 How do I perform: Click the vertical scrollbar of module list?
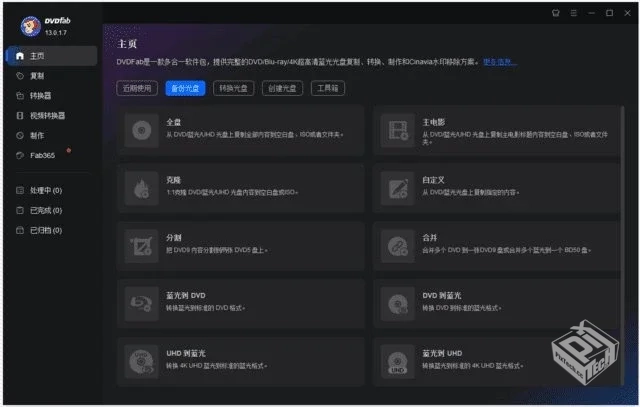[622, 245]
